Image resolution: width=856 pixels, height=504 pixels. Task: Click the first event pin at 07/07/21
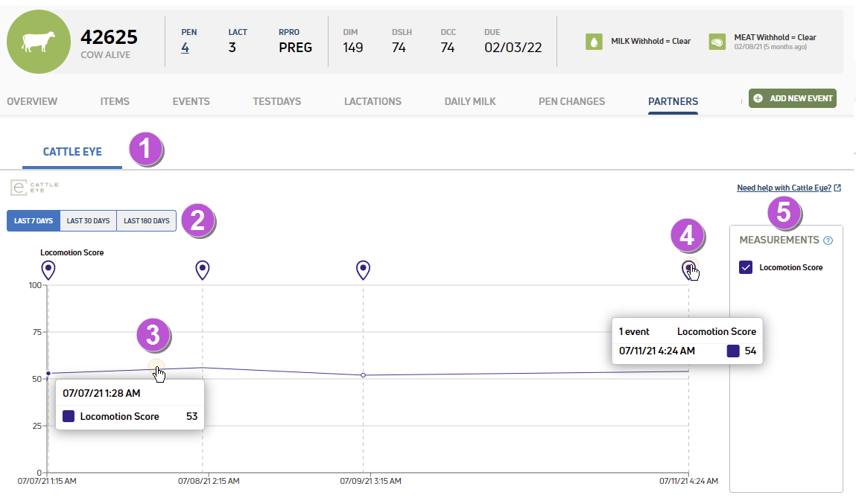pos(48,269)
